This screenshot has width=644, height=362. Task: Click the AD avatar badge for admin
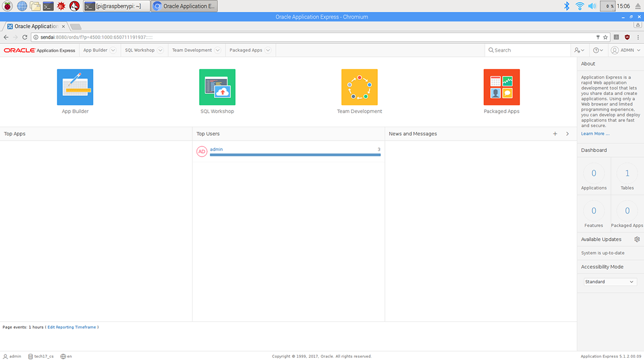coord(202,152)
